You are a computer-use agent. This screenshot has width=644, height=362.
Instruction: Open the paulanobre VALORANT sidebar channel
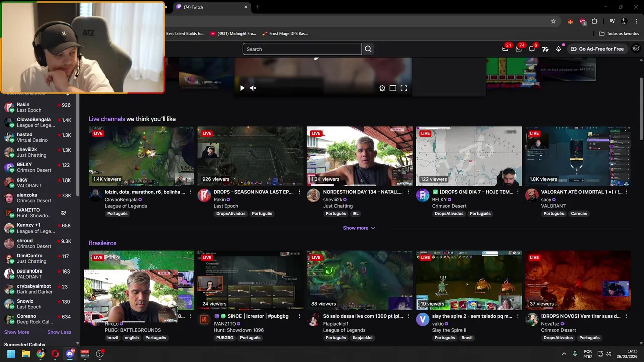38,274
